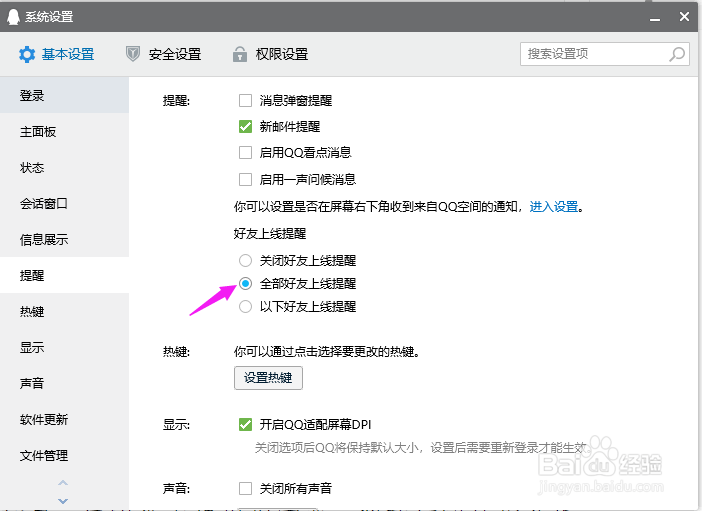702x511 pixels.
Task: Click the sidebar down arrow
Action: 63,501
